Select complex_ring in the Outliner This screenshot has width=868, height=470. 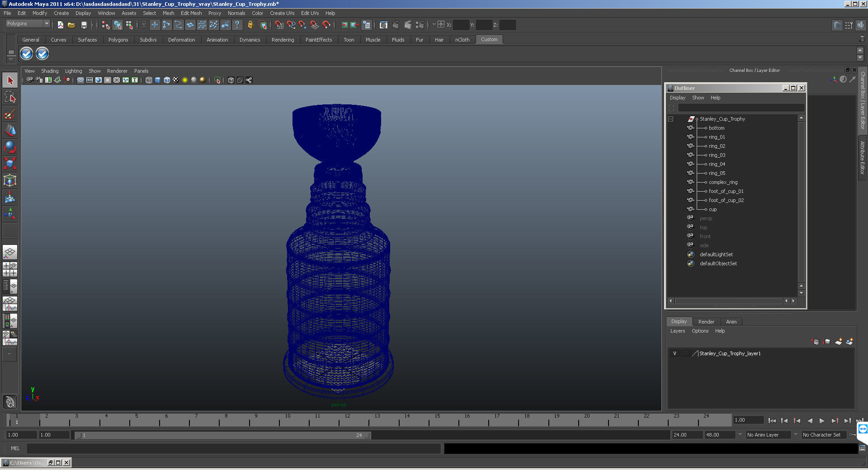click(x=723, y=182)
